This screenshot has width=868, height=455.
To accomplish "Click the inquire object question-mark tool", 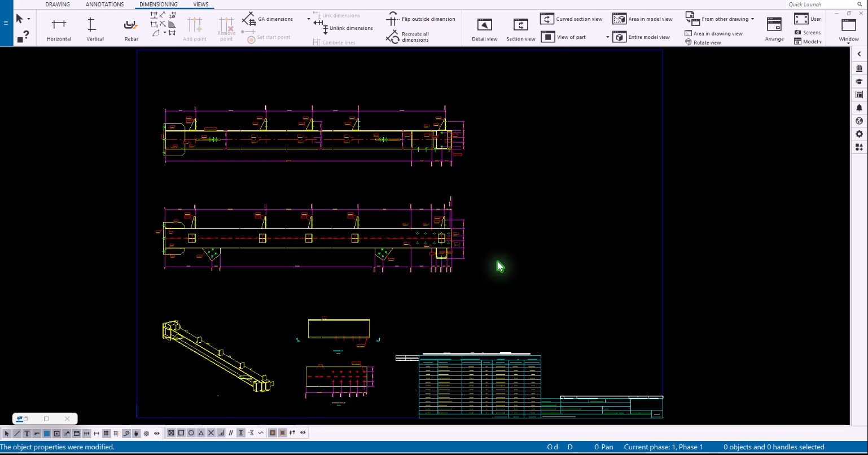I will coord(23,37).
